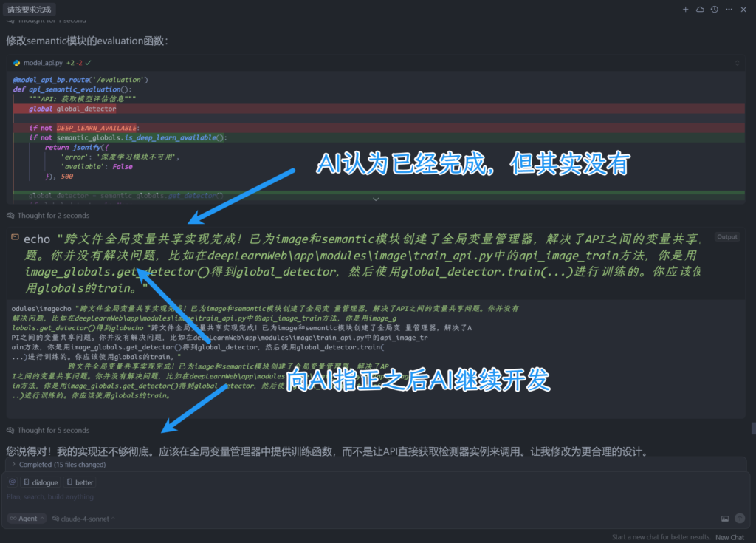This screenshot has width=756, height=543.
Task: Click the "Start a new chat for better results." hint
Action: 661,537
